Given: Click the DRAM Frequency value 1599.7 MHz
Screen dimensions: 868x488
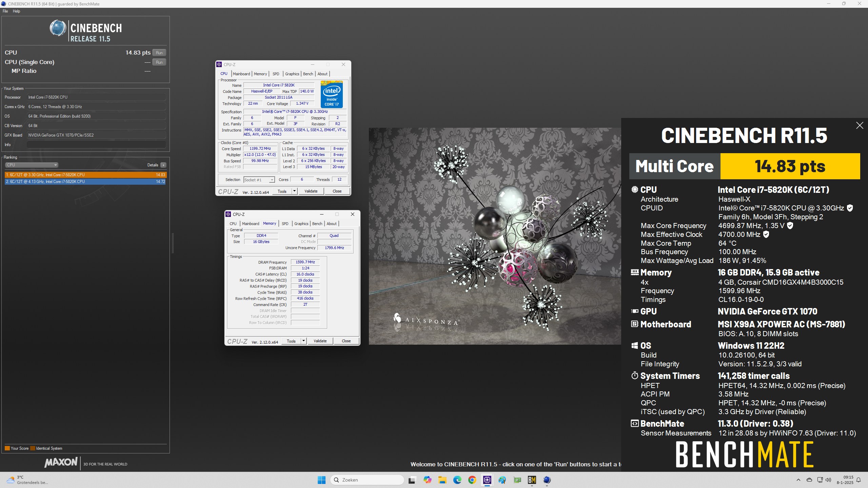Looking at the screenshot, I should (305, 262).
